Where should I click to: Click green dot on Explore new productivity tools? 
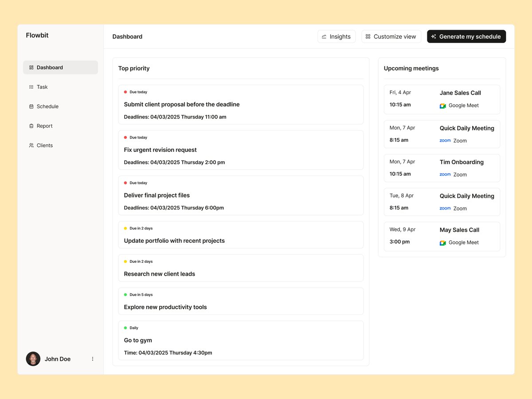[125, 295]
